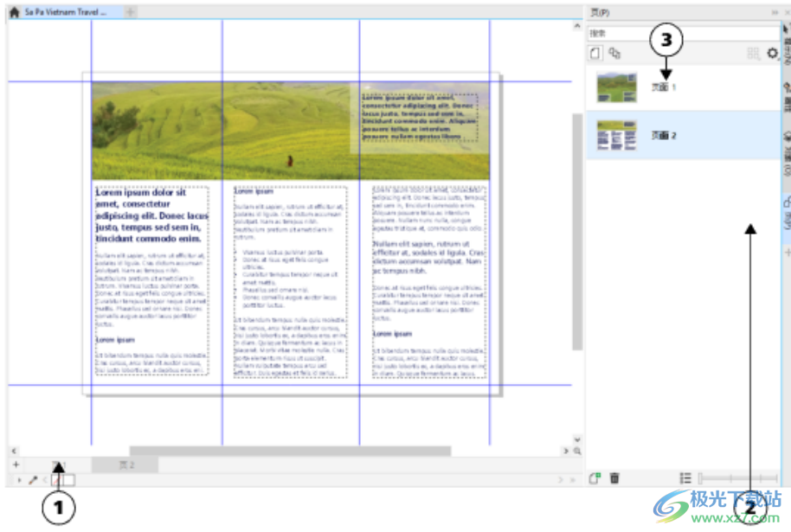
Task: Click vertical scrollbar down arrow
Action: pyautogui.click(x=577, y=439)
